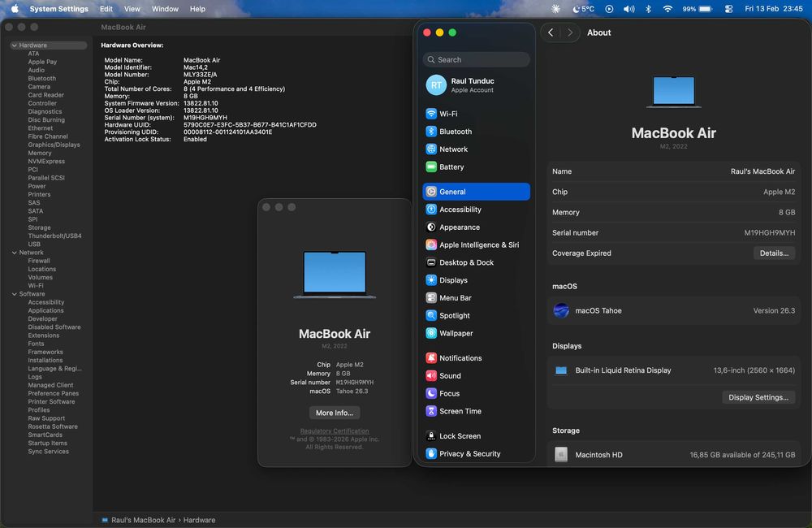Collapse the Software tree section

click(x=14, y=294)
